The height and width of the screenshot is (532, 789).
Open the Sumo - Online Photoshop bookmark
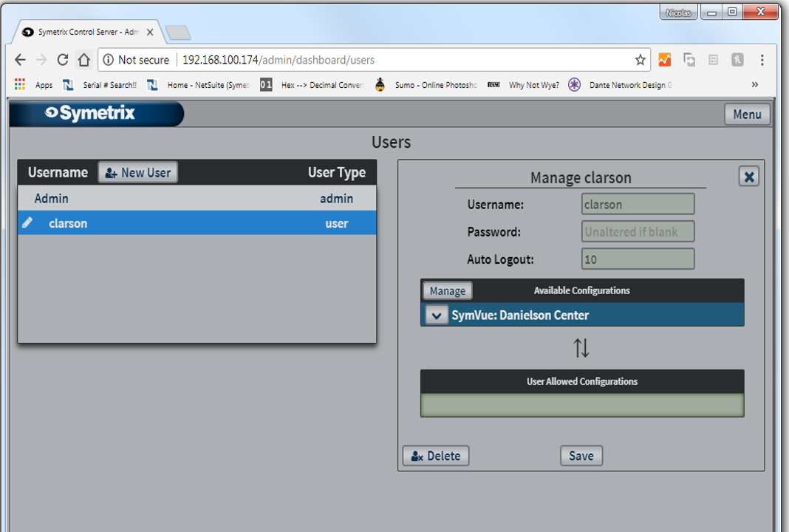(426, 85)
